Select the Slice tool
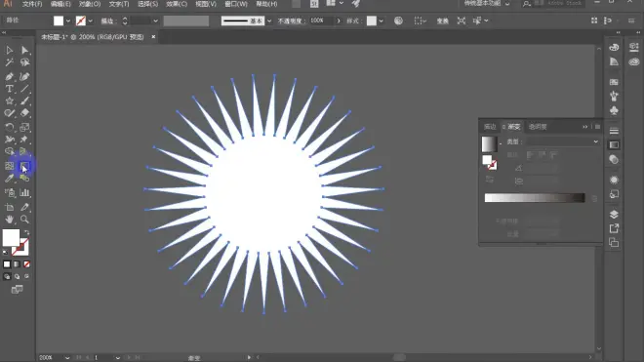Image resolution: width=644 pixels, height=362 pixels. coord(24,207)
